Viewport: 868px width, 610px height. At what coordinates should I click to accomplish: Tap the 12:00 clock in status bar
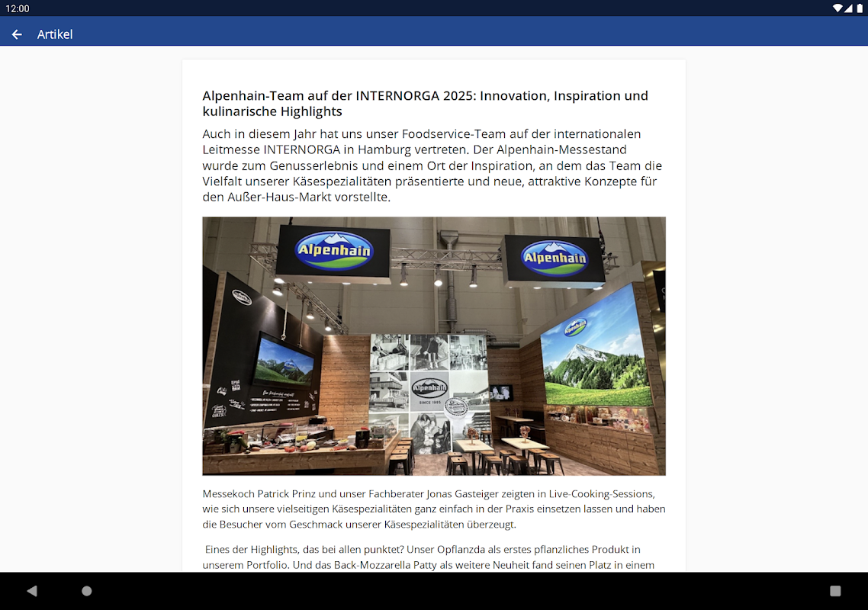(17, 8)
